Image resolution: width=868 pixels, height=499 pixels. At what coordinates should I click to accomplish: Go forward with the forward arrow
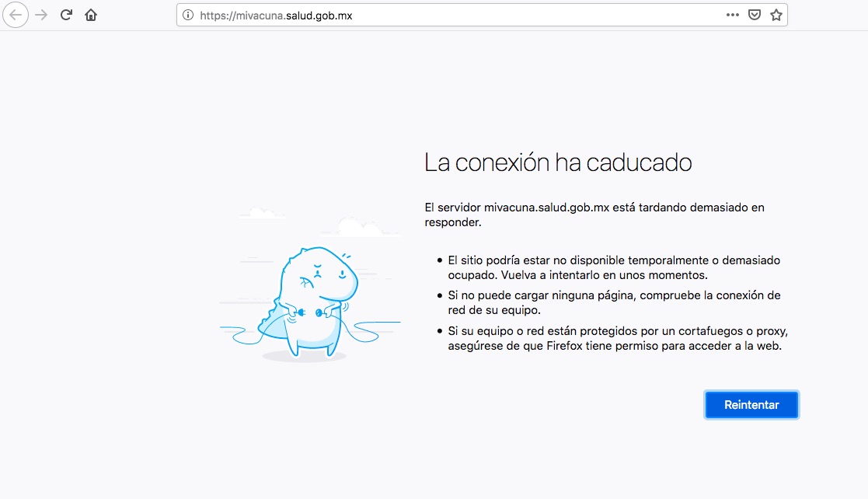41,15
